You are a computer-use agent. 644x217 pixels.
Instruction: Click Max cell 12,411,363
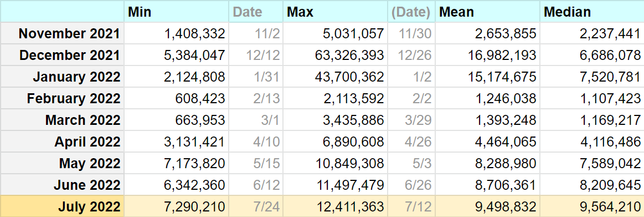pos(335,206)
